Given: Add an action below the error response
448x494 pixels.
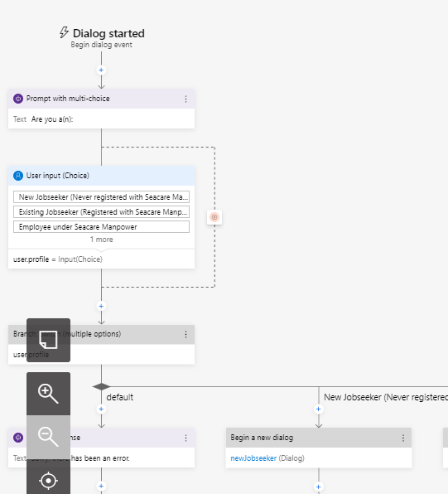Looking at the screenshot, I should 101,486.
